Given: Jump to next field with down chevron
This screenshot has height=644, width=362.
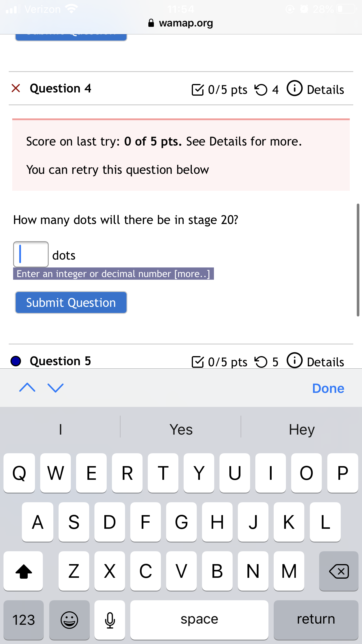Looking at the screenshot, I should pyautogui.click(x=55, y=388).
